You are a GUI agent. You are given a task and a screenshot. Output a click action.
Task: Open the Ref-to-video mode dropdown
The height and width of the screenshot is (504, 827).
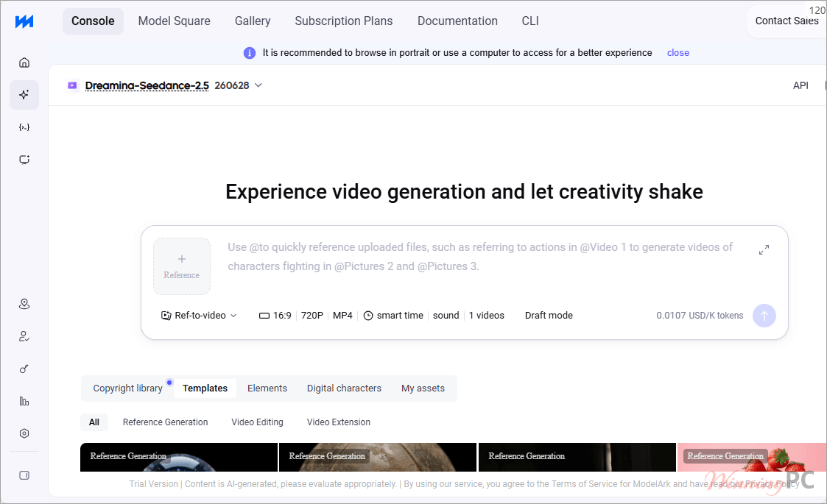(199, 315)
